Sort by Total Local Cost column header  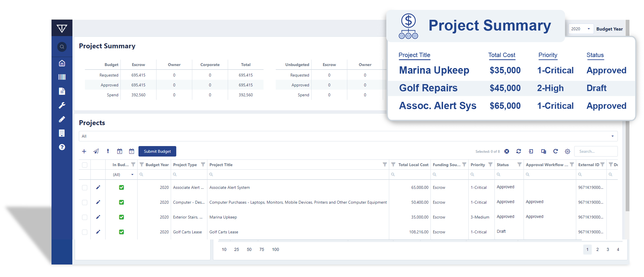[413, 165]
